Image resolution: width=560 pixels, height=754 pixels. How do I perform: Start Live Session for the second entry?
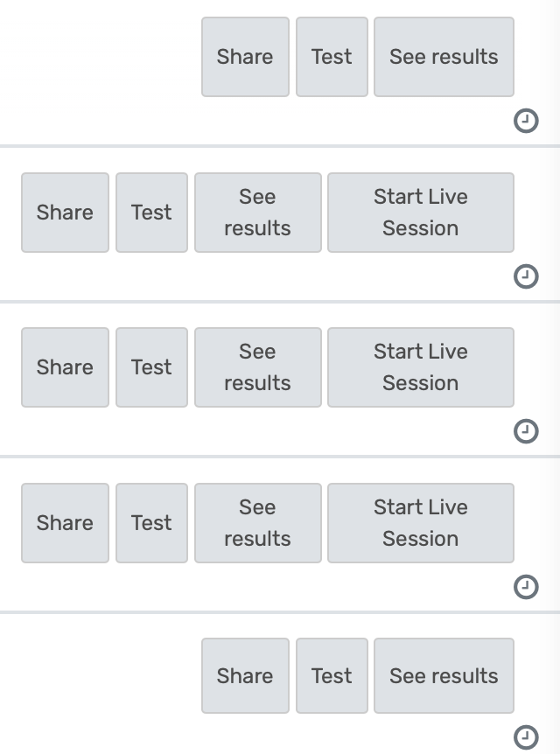[421, 212]
